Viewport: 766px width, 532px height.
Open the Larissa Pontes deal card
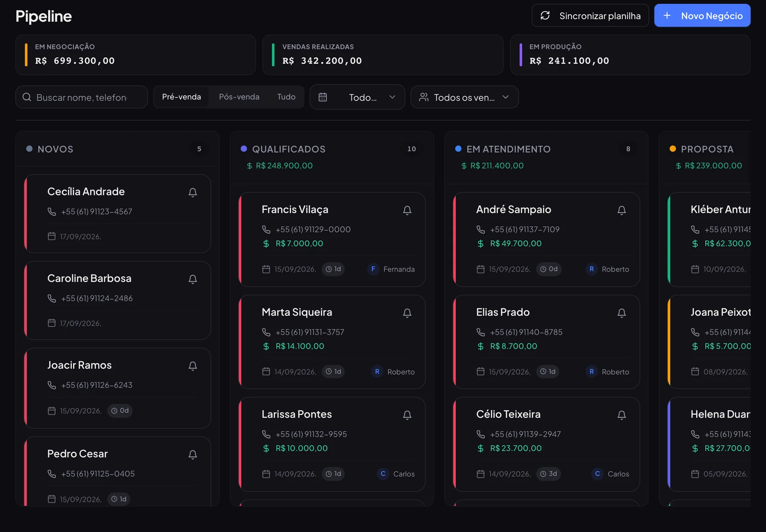(332, 444)
